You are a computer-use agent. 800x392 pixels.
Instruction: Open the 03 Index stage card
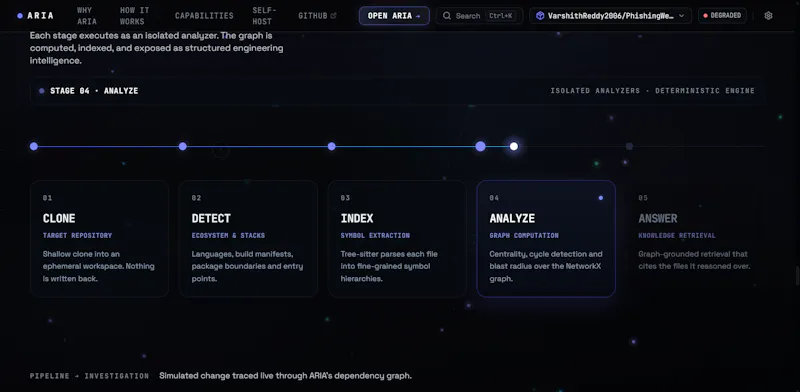397,238
